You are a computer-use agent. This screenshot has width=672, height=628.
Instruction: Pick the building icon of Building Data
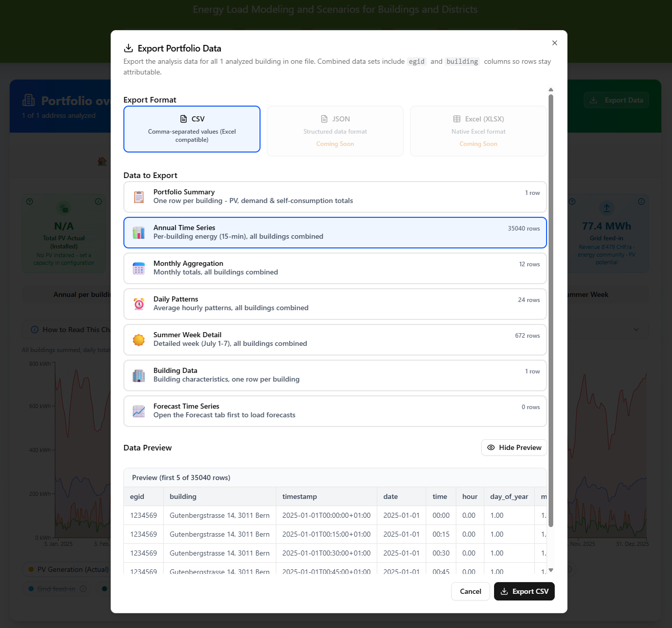(139, 375)
